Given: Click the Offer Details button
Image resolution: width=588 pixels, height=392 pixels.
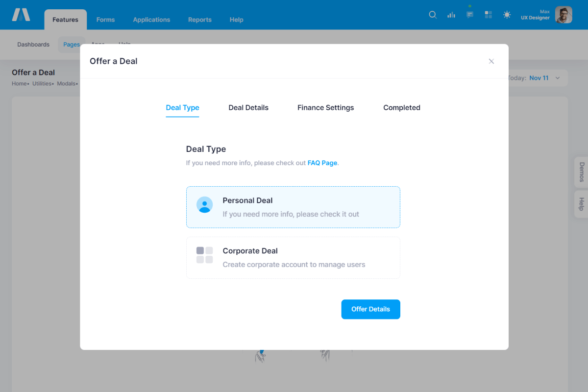Looking at the screenshot, I should (x=370, y=309).
